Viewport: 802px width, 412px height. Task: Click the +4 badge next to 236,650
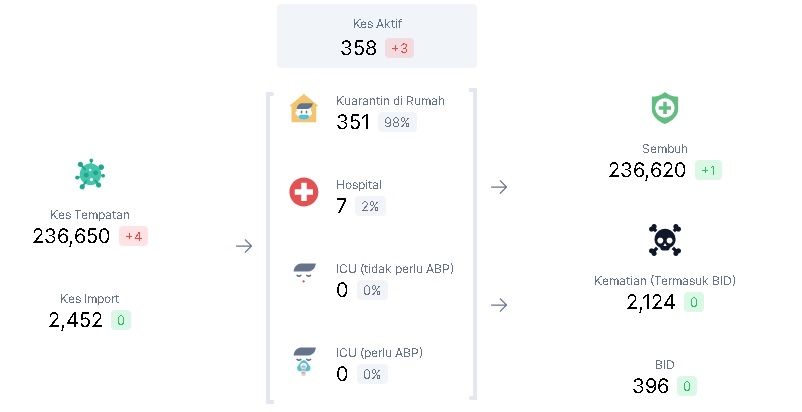[133, 236]
